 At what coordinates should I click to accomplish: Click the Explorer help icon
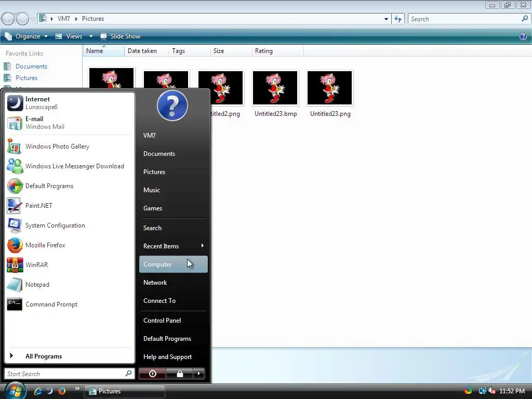tap(523, 36)
